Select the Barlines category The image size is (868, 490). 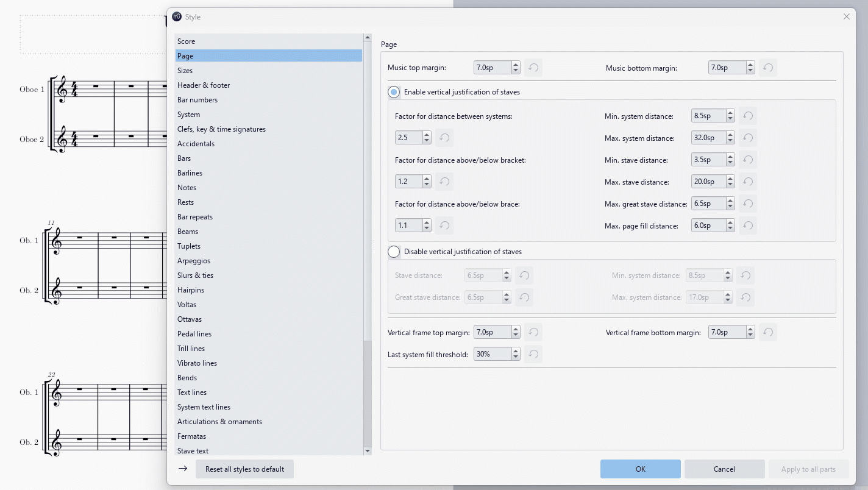tap(268, 173)
